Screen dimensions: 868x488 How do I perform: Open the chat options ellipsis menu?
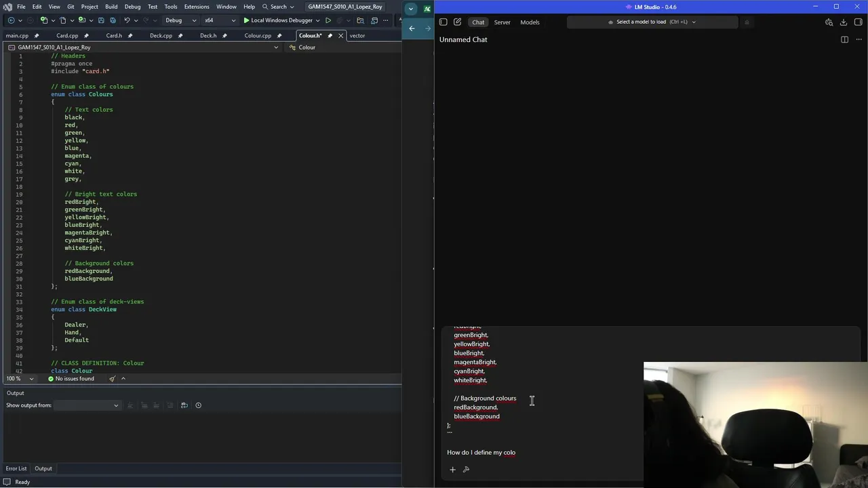click(x=858, y=39)
